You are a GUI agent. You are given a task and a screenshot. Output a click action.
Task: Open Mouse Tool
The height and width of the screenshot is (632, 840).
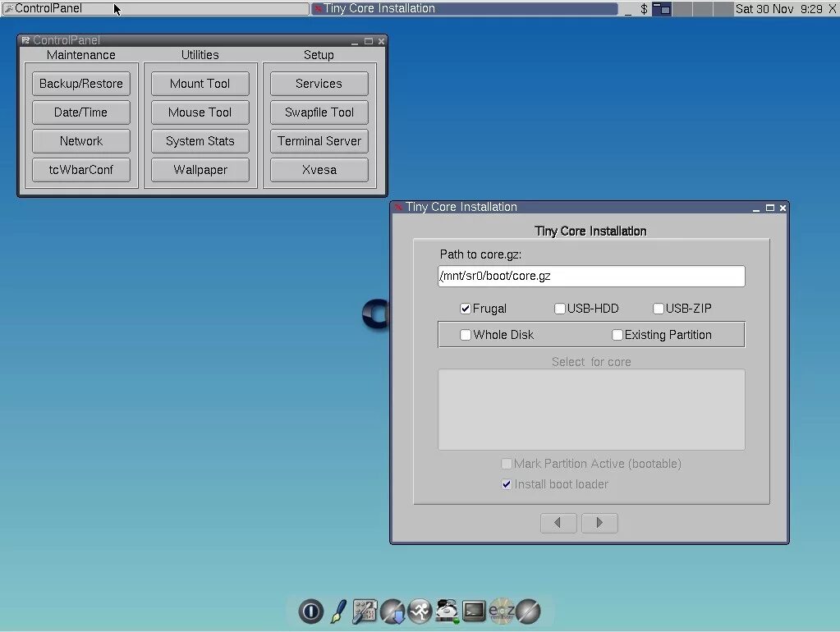(x=200, y=112)
